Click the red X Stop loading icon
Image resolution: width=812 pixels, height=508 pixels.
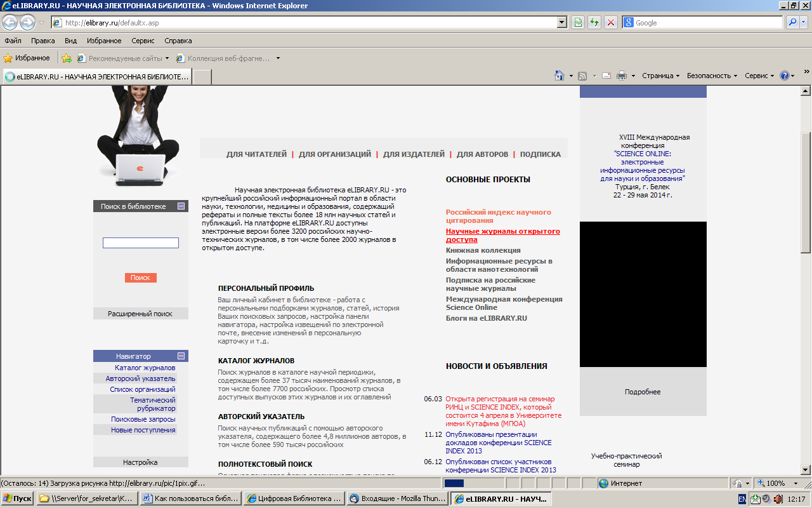pyautogui.click(x=611, y=22)
